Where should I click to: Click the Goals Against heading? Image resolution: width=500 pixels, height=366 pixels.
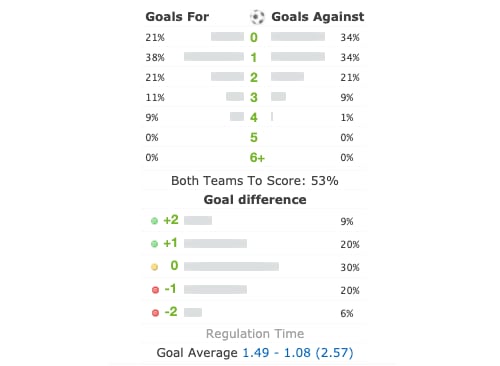point(318,17)
